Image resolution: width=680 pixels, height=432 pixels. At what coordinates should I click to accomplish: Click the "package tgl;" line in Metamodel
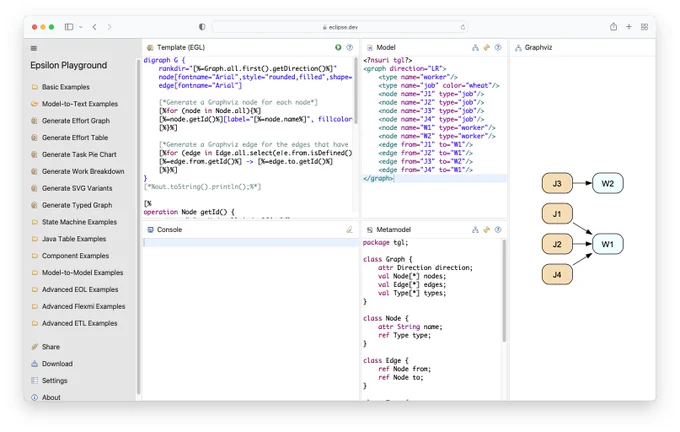[386, 242]
